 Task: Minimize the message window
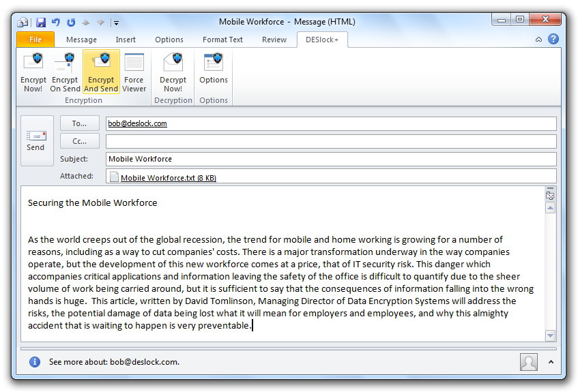[502, 20]
